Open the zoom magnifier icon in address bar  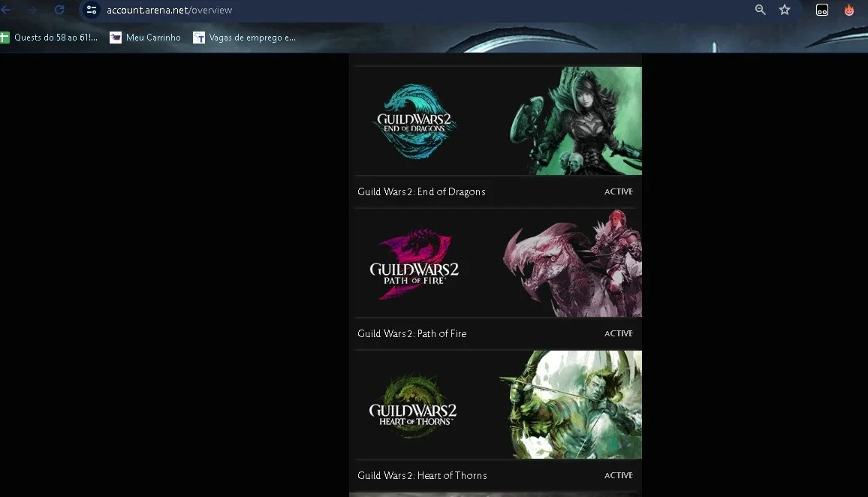(761, 10)
